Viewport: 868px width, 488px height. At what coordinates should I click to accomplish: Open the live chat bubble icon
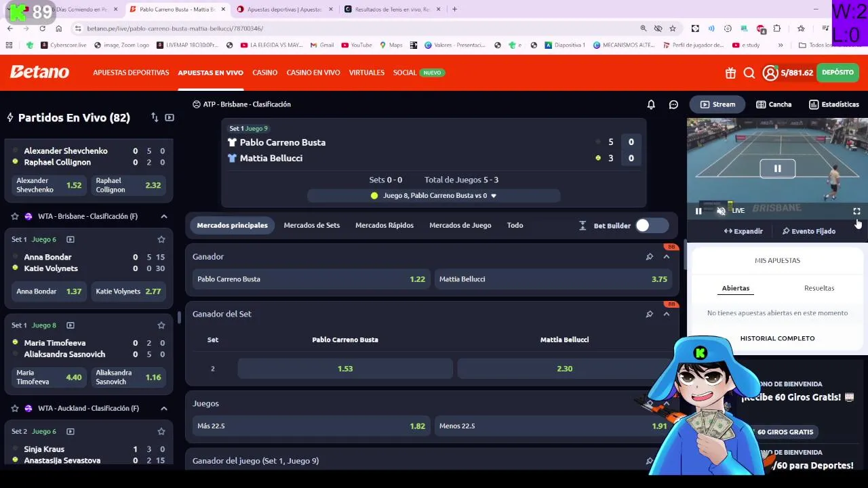coord(673,104)
